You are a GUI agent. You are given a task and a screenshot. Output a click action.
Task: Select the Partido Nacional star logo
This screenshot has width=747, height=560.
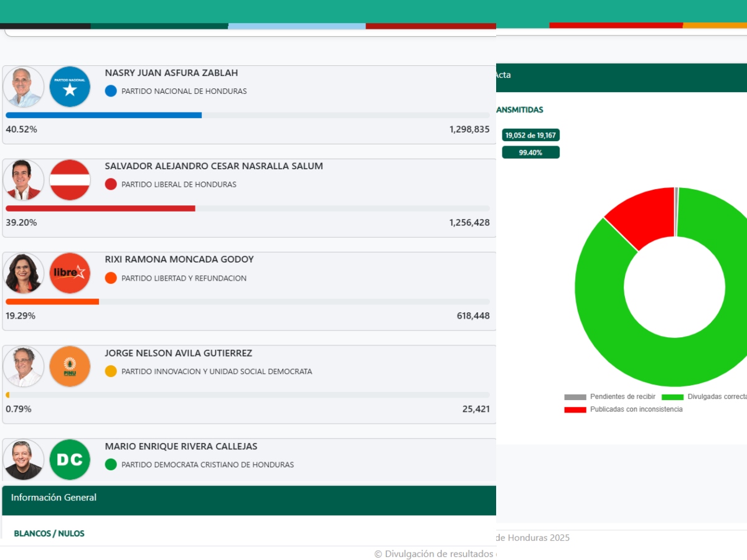point(70,86)
